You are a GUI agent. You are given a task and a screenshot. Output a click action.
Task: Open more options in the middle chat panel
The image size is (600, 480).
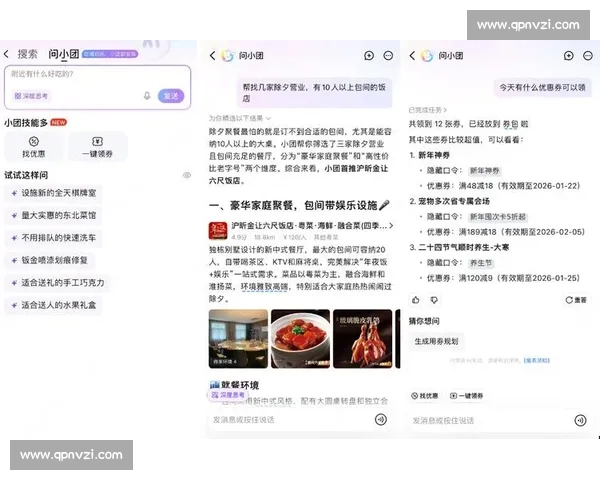[x=388, y=56]
